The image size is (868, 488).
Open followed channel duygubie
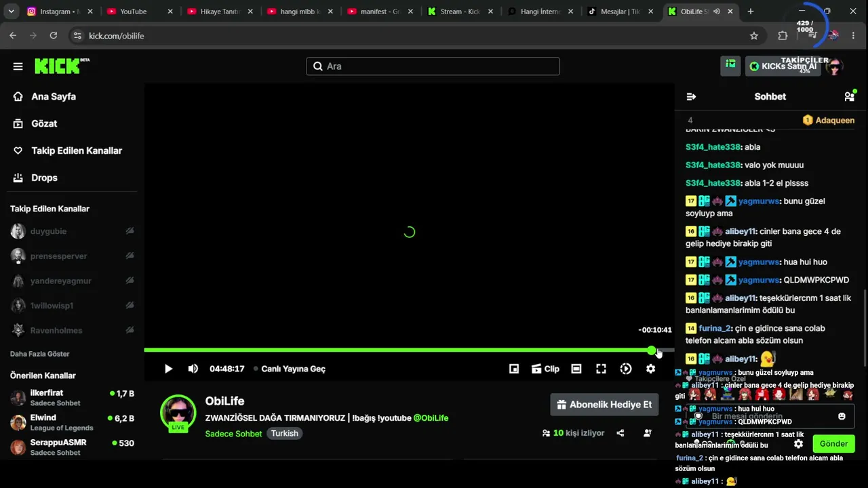point(73,231)
